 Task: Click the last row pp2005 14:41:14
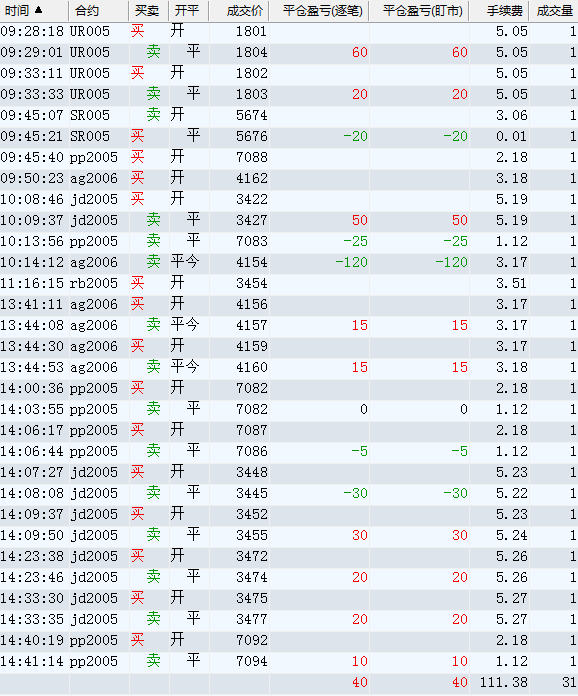(x=289, y=661)
